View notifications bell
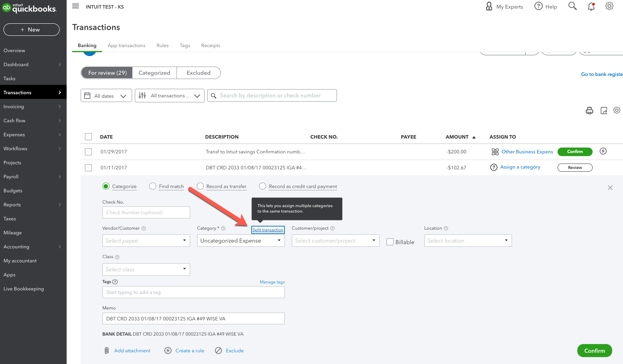This screenshot has height=364, width=623. pos(591,6)
